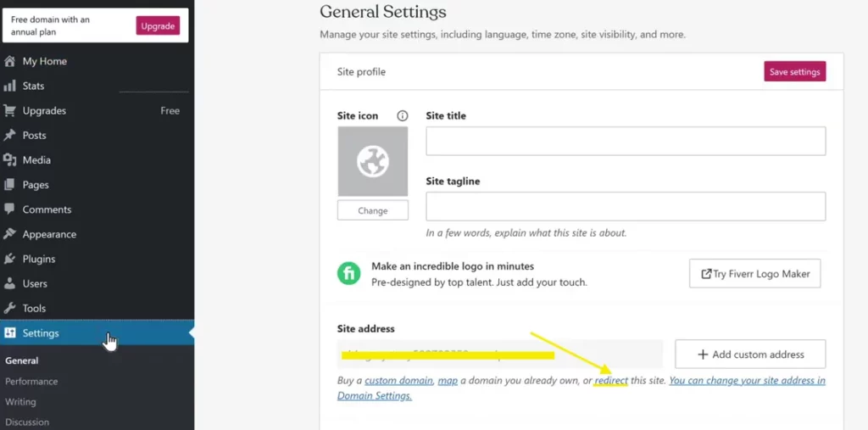This screenshot has width=868, height=430.
Task: Focus the Site title input field
Action: (x=626, y=141)
